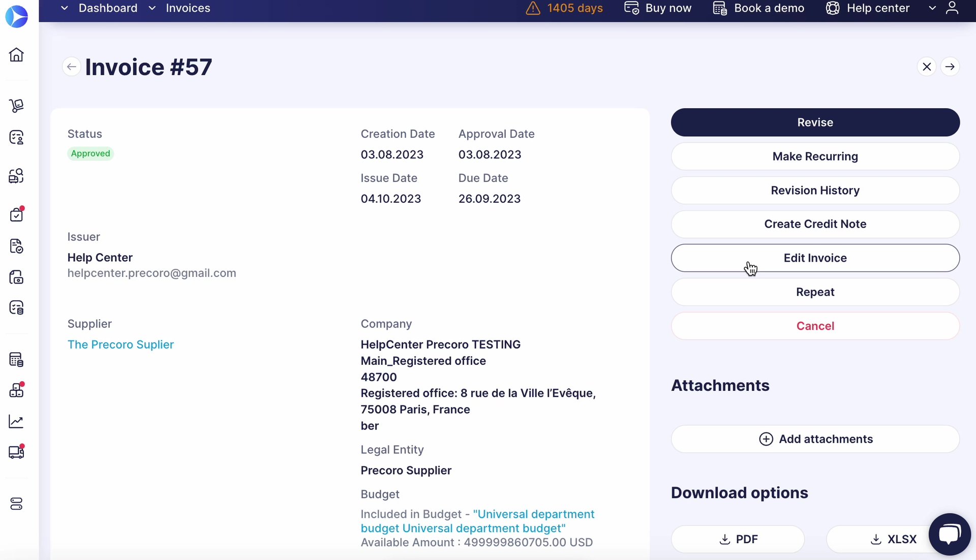The height and width of the screenshot is (560, 976).
Task: Open The Precoro Suplier link
Action: (120, 344)
